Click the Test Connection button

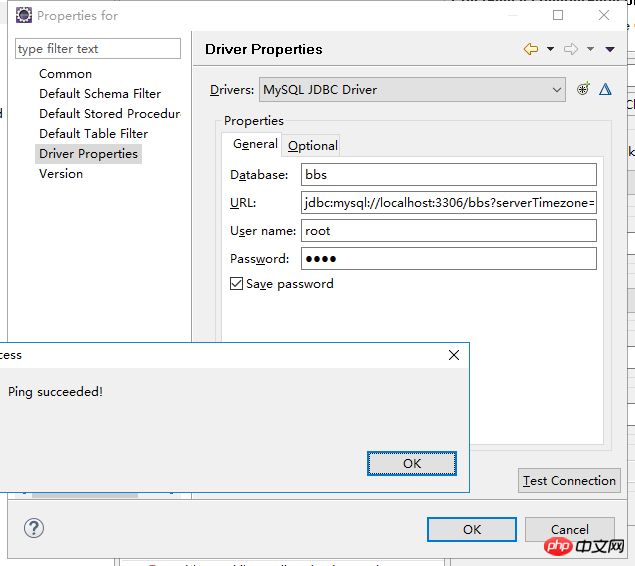pos(569,481)
